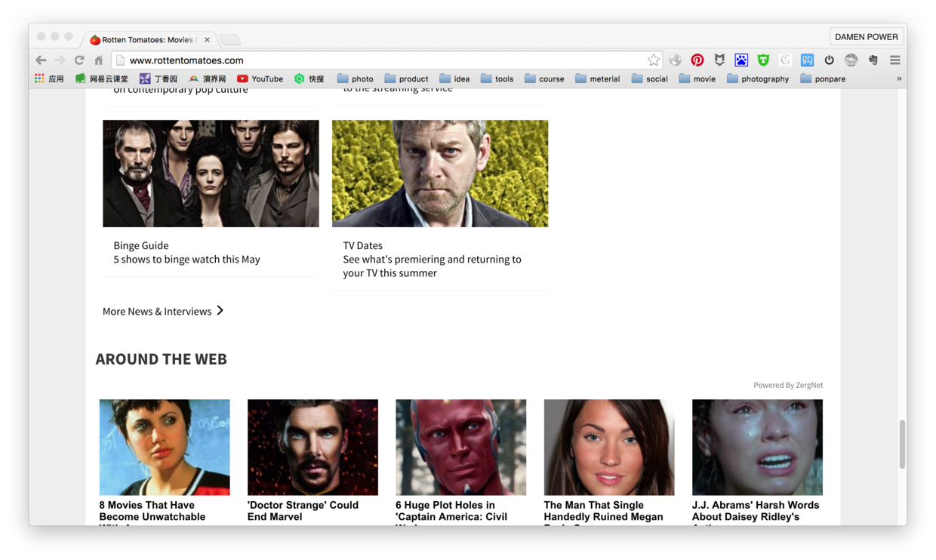Open the blue shopping (购) extension
936x560 pixels.
click(x=807, y=60)
